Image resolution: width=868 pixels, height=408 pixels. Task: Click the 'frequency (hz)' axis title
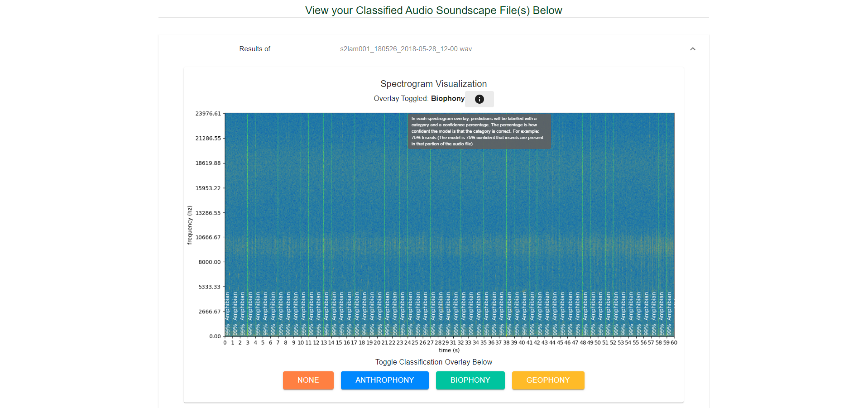[x=190, y=225]
